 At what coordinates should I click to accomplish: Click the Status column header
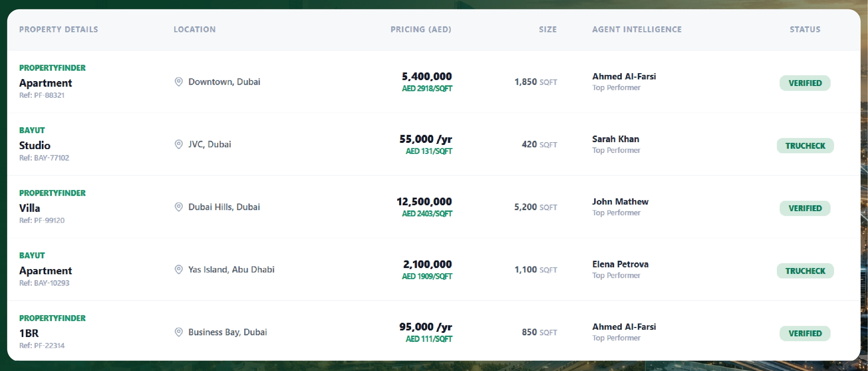coord(805,29)
